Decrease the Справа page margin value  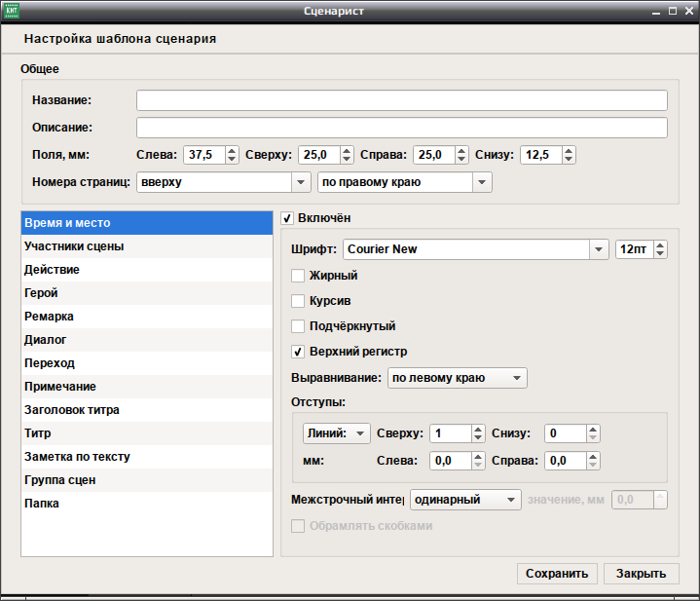461,160
